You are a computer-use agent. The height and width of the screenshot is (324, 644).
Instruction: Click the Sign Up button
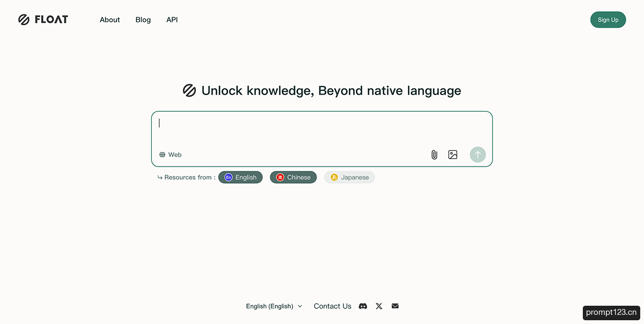pyautogui.click(x=608, y=20)
